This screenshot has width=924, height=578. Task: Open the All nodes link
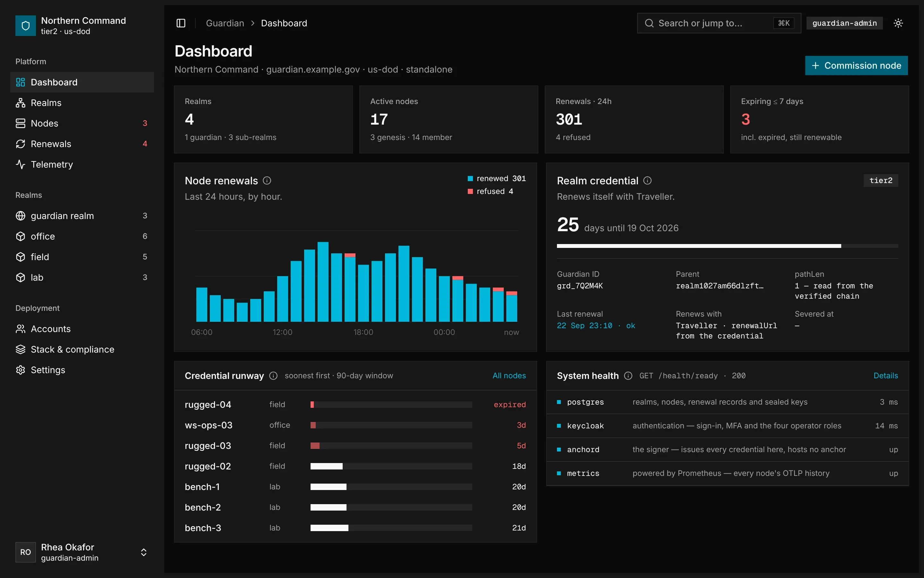tap(509, 376)
